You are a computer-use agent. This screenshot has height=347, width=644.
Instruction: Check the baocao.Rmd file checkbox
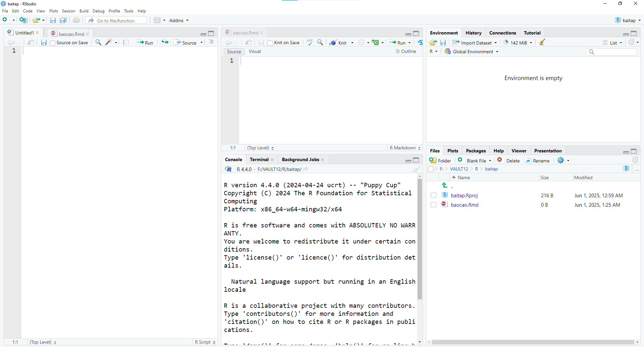click(433, 205)
